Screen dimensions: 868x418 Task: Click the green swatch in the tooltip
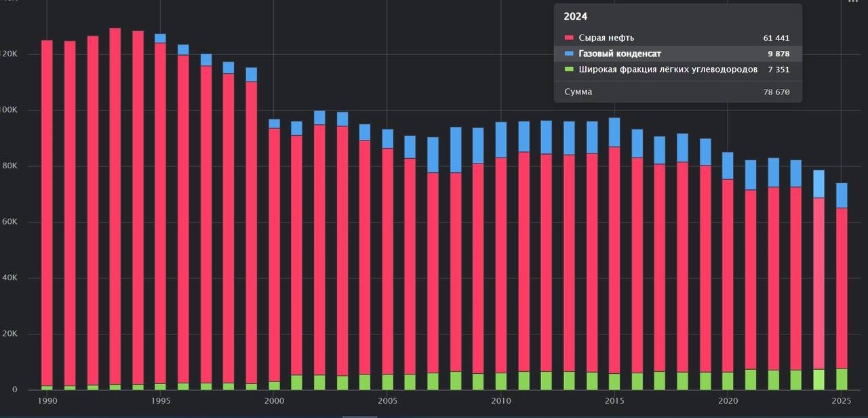(568, 69)
